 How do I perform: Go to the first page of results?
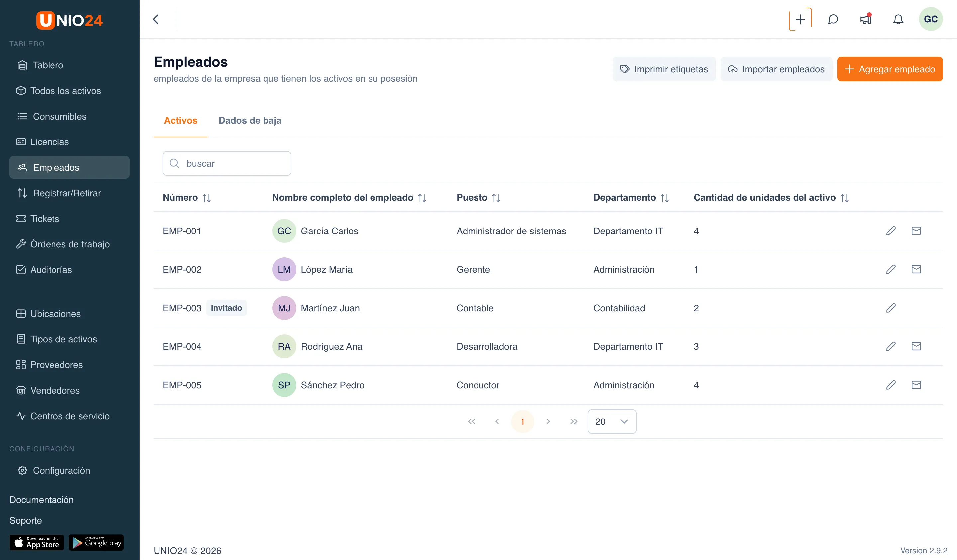471,421
